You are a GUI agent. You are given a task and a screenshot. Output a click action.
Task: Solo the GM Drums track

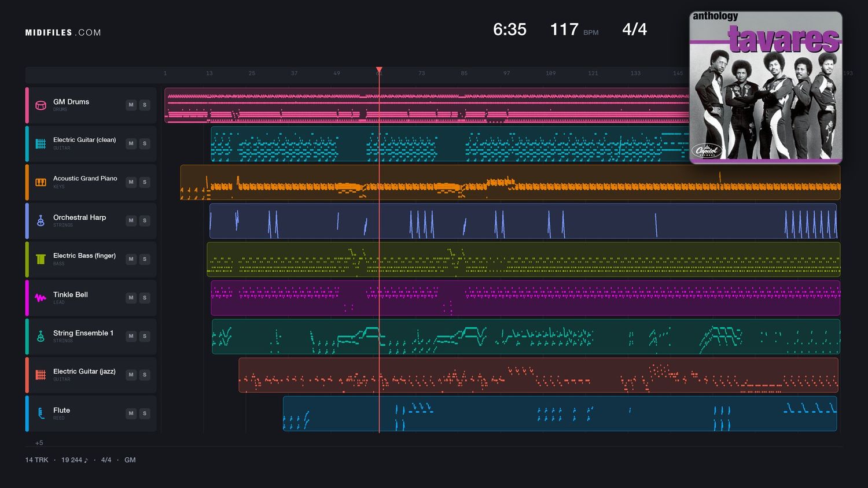pos(145,105)
